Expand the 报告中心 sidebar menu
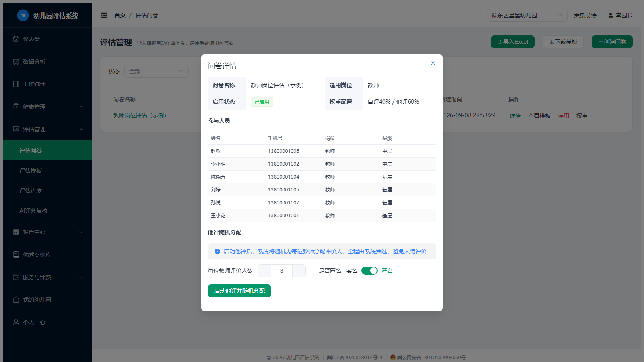This screenshot has width=644, height=362. (x=47, y=232)
